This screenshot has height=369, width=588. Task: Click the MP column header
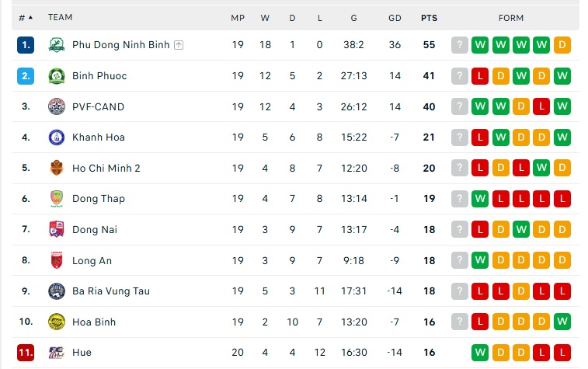click(x=238, y=18)
